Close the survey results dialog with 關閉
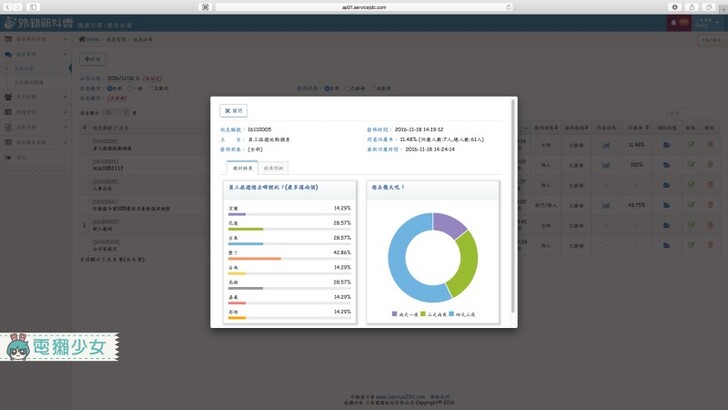Screen dimensions: 728x410 [x=233, y=110]
